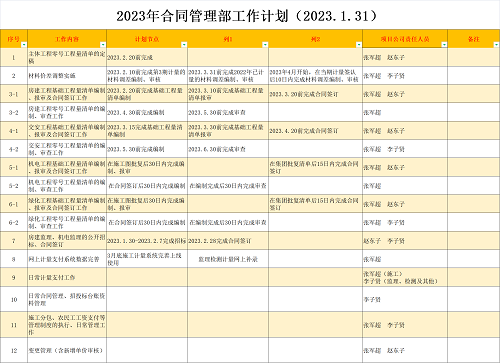Click the 2023.5.30前完成审查 cell in row 3-2
500x363 pixels.
pos(228,112)
